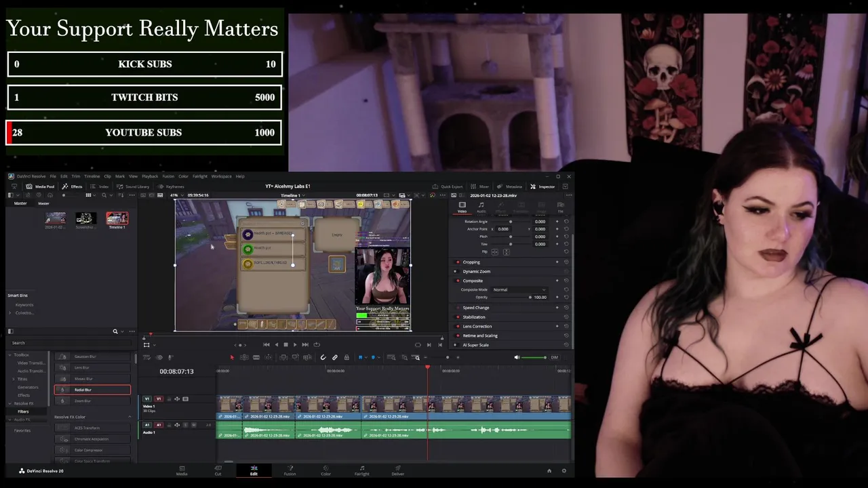Open the Composite Mode Normal dropdown

tap(519, 289)
